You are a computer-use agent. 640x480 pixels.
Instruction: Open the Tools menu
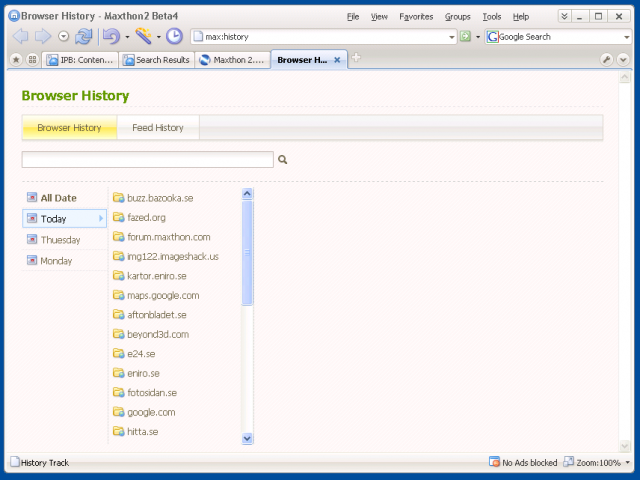coord(491,17)
